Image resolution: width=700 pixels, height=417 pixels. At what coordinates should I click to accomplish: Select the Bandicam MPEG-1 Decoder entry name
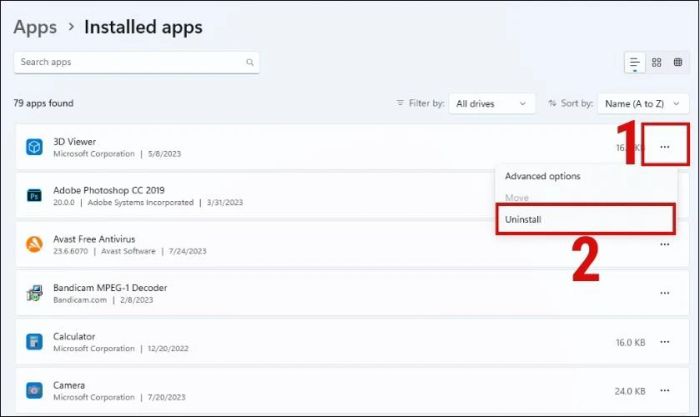[110, 288]
